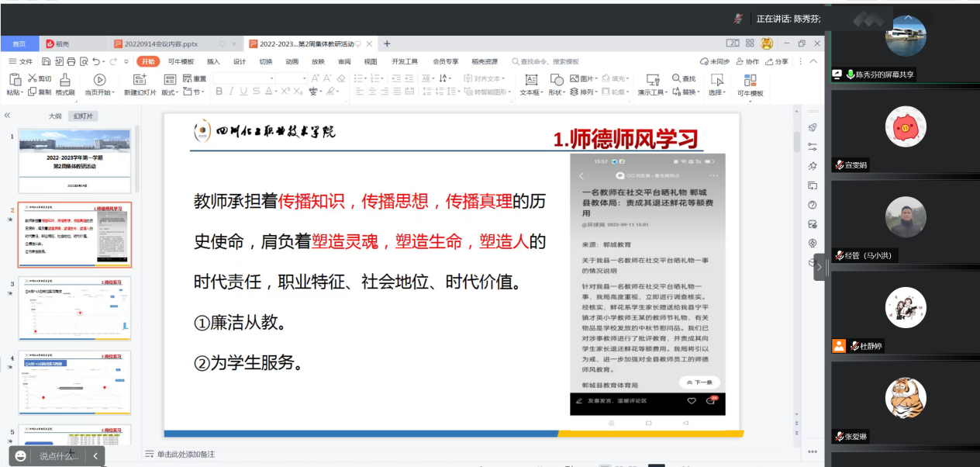The image size is (980, 467).
Task: Insert a text box (文本框)
Action: (531, 79)
